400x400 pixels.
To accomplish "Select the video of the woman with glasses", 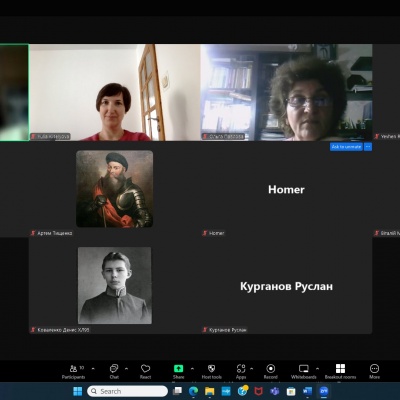I will point(286,92).
